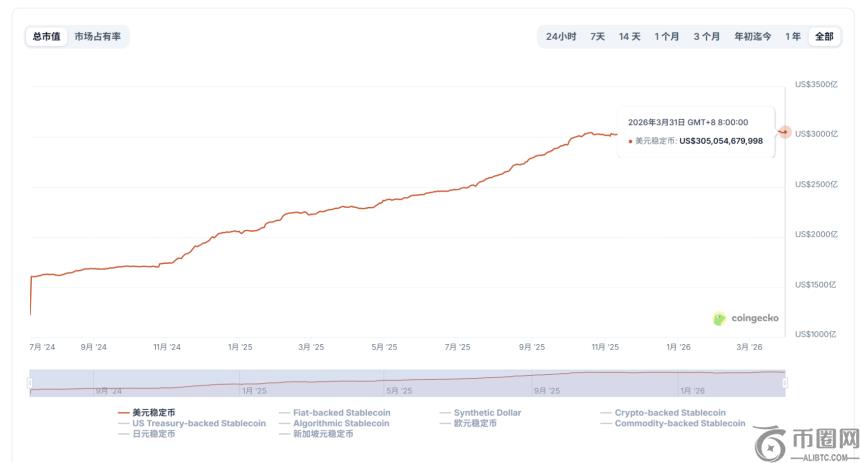
Task: Select the 3个月 time range
Action: (707, 36)
